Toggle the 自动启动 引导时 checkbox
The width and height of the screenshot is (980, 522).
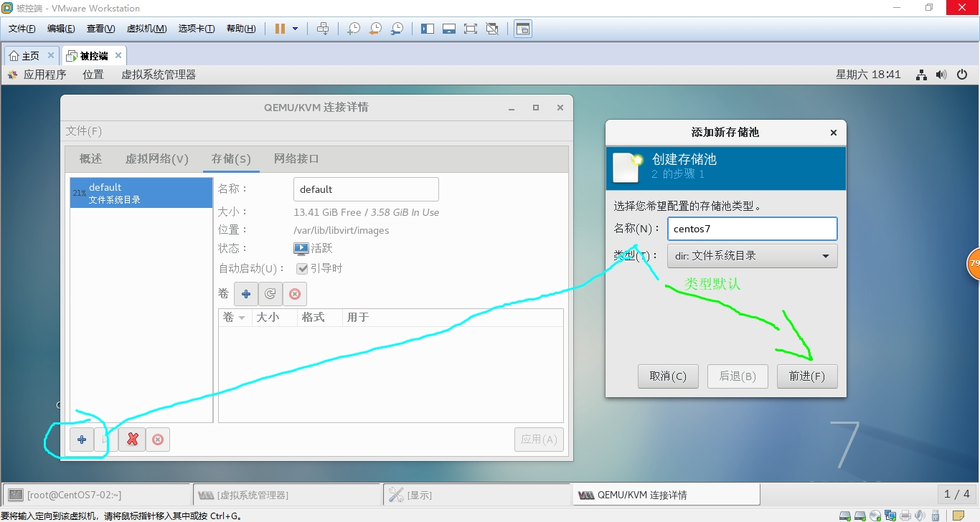(302, 269)
